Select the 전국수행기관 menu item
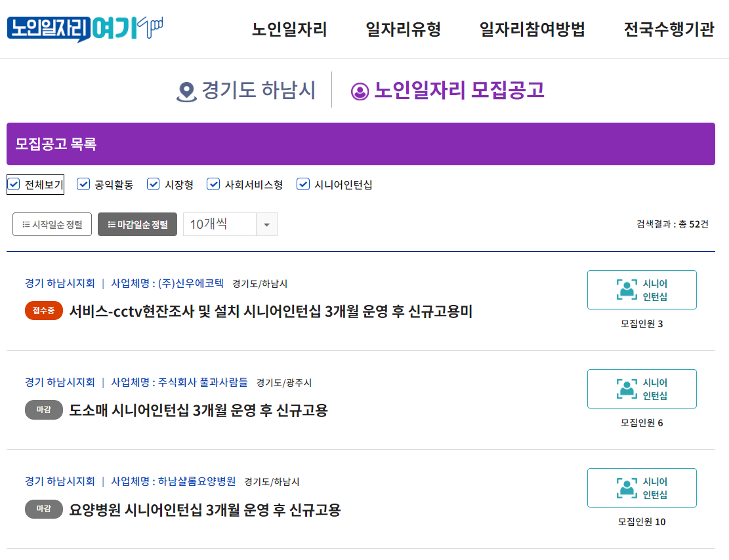The height and width of the screenshot is (560, 729). (x=671, y=30)
